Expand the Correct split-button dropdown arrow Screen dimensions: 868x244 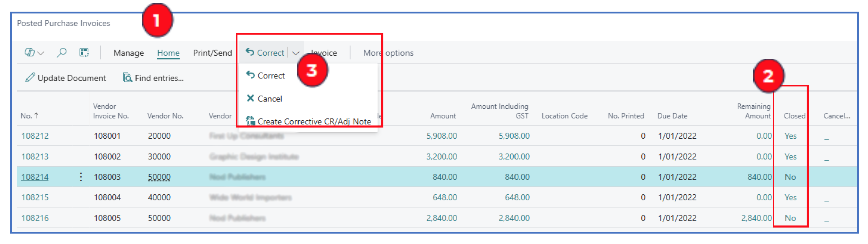pos(295,53)
